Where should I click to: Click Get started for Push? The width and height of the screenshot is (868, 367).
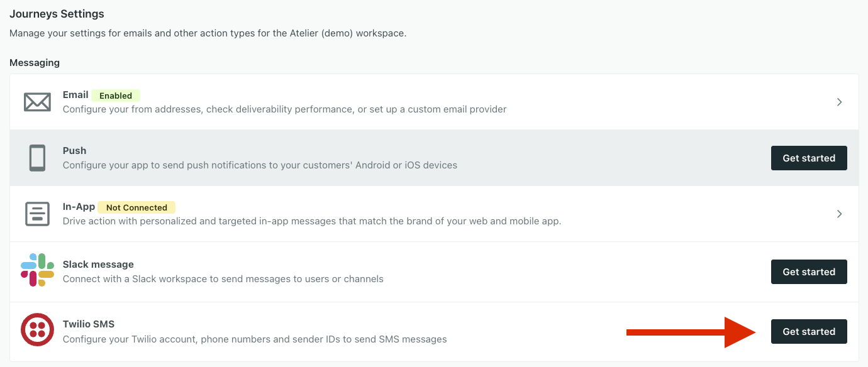tap(809, 158)
